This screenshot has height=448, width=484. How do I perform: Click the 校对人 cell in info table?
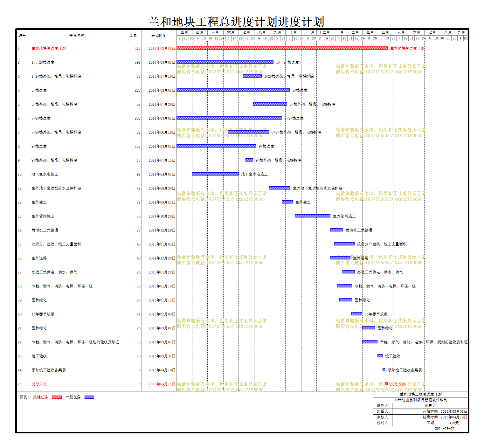pyautogui.click(x=383, y=423)
